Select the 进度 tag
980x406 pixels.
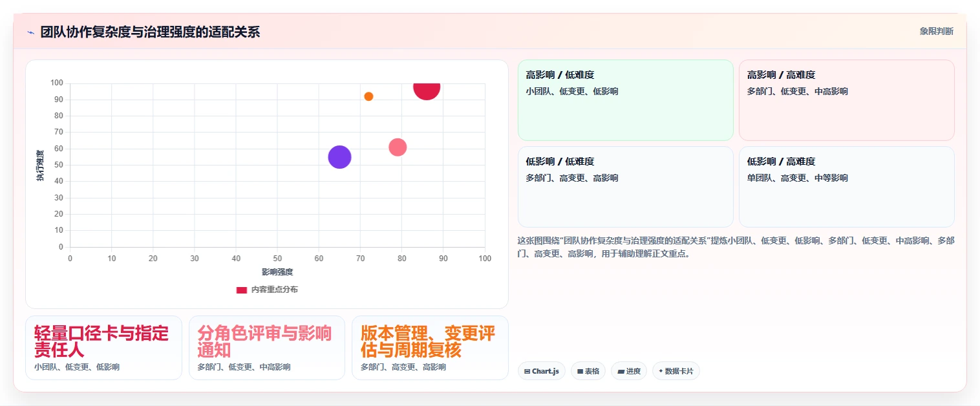tap(629, 371)
